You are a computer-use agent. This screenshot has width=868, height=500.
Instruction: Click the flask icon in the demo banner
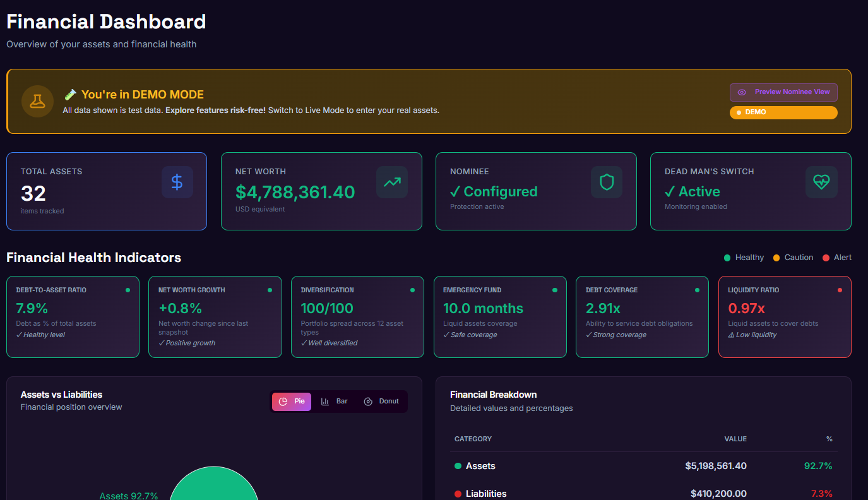[x=37, y=101]
